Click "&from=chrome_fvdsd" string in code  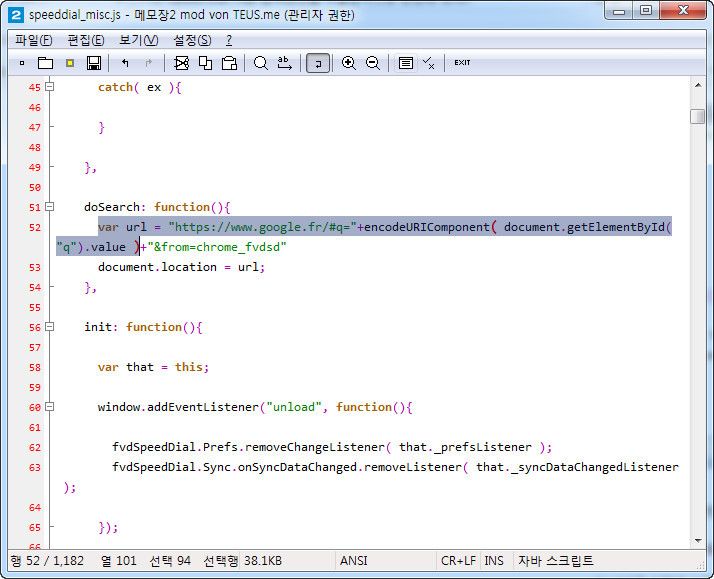[217, 247]
